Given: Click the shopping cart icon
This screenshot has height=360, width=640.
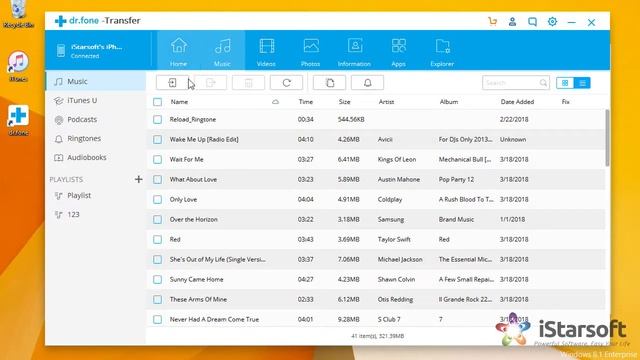Looking at the screenshot, I should click(x=493, y=22).
